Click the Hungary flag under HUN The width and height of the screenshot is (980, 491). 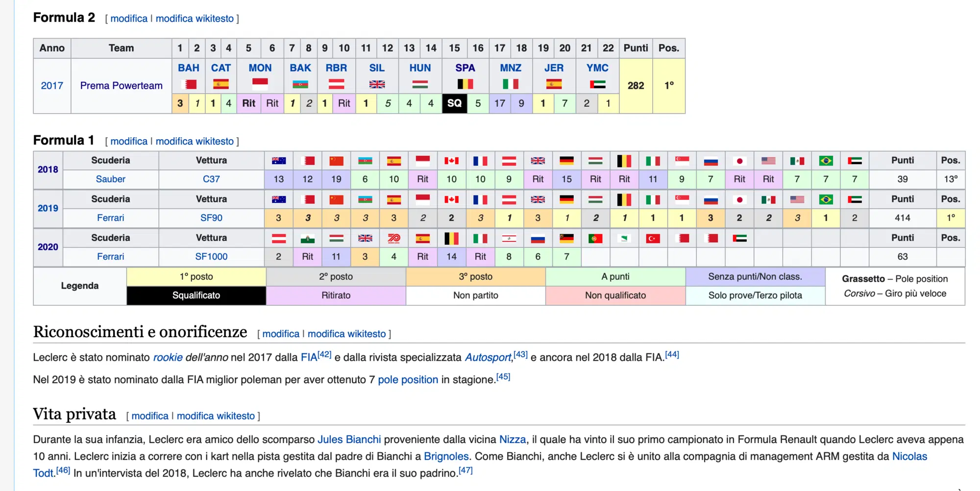[x=420, y=84]
